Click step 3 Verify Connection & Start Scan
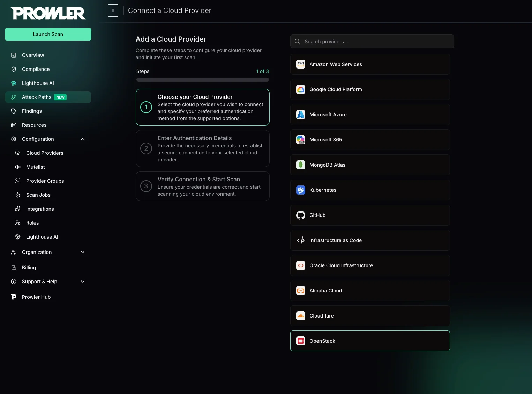The height and width of the screenshot is (394, 532). click(x=203, y=186)
